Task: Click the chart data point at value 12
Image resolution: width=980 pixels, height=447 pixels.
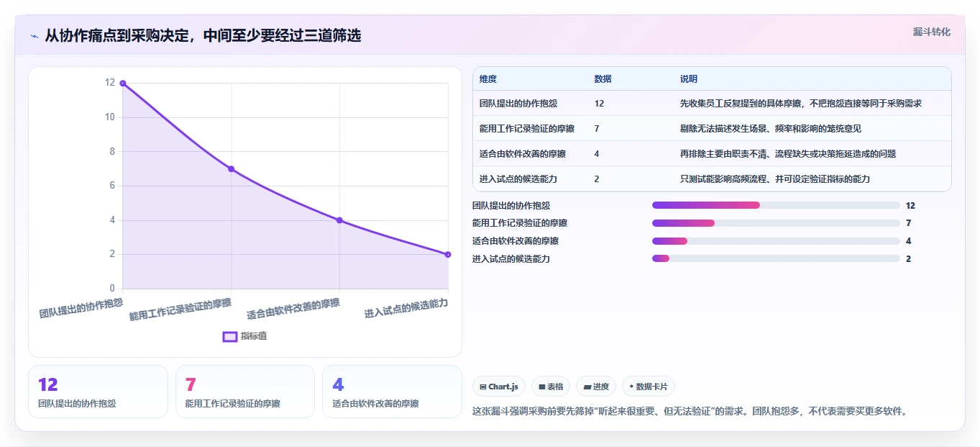Action: (123, 83)
